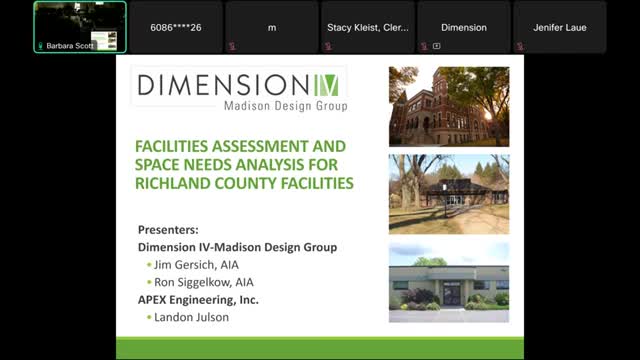
Task: Click the 'Presenters:' label
Action: tap(168, 230)
